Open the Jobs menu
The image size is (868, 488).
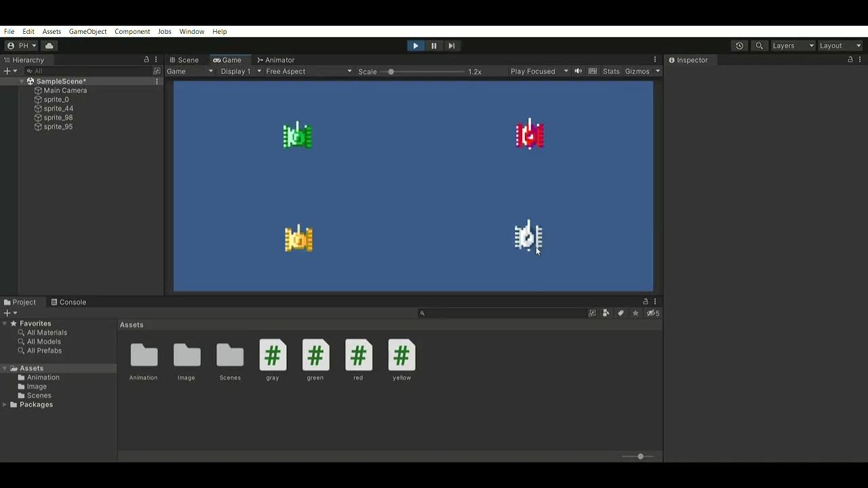pos(165,31)
